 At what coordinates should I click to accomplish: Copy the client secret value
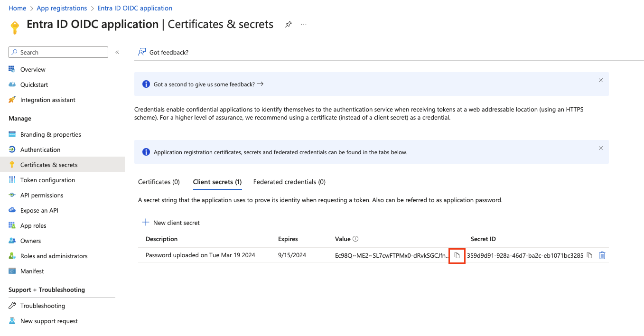point(457,255)
